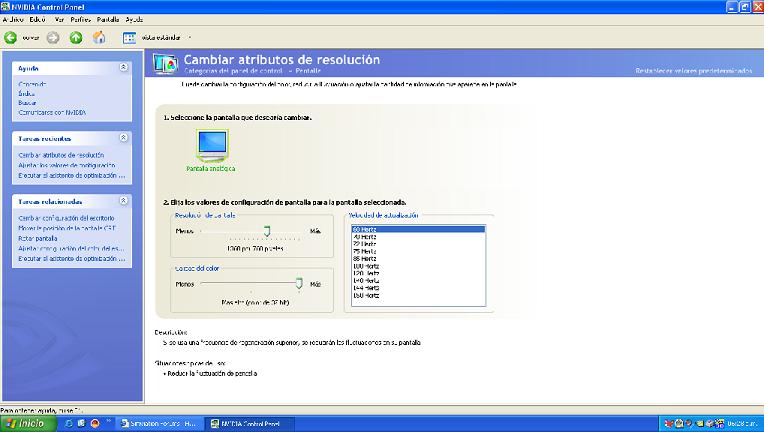Click NVIDIA Control Panel taskbar button
Viewport: 764px width, 432px height.
250,424
